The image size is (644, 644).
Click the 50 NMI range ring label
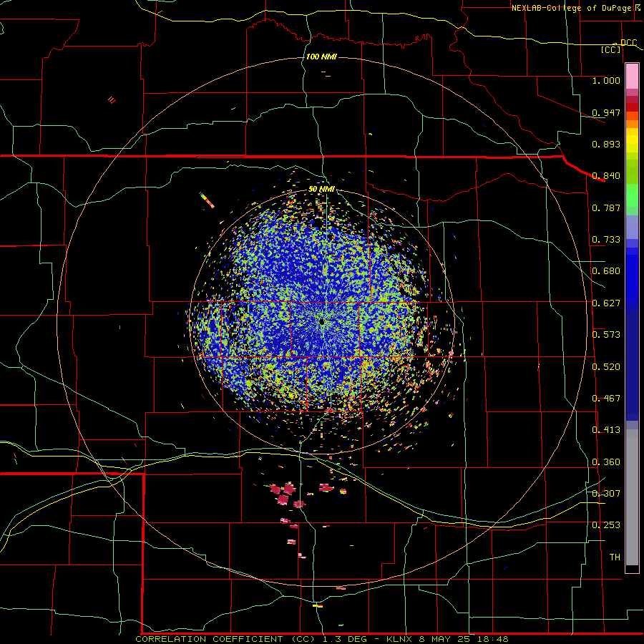click(x=321, y=189)
